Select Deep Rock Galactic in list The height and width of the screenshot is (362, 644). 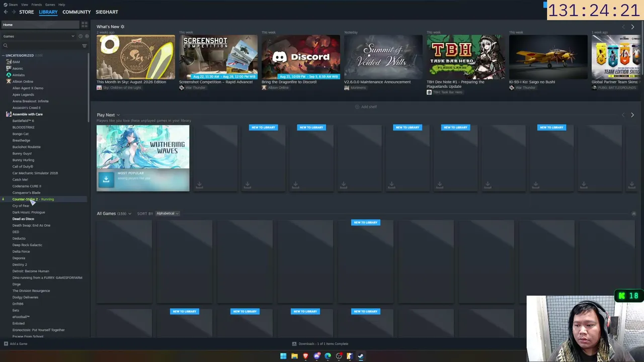(27, 245)
